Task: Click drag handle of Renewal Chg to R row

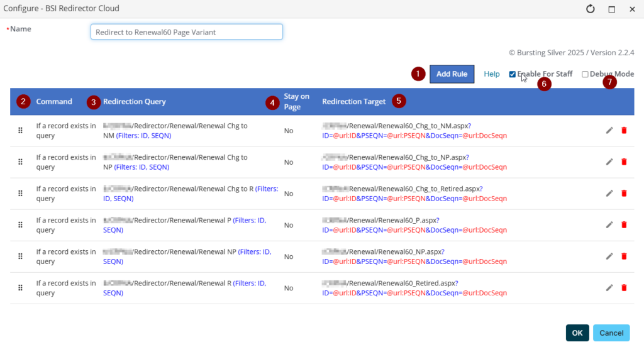Action: tap(20, 193)
